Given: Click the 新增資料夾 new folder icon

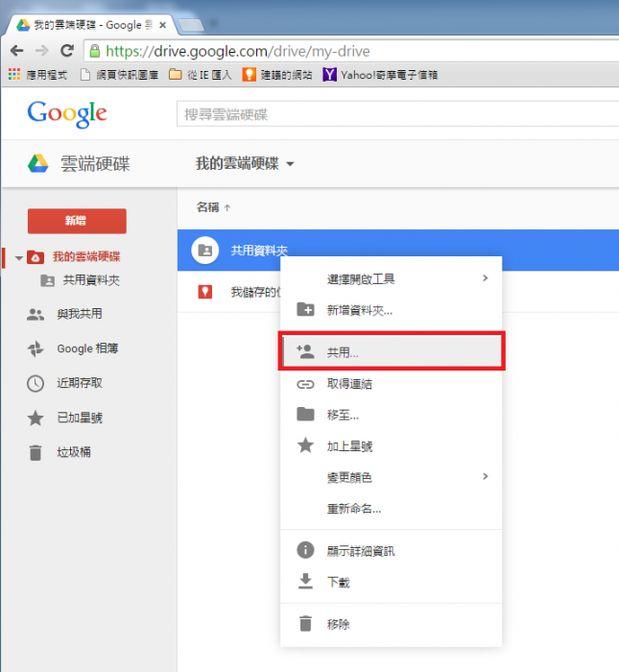Looking at the screenshot, I should coord(305,309).
